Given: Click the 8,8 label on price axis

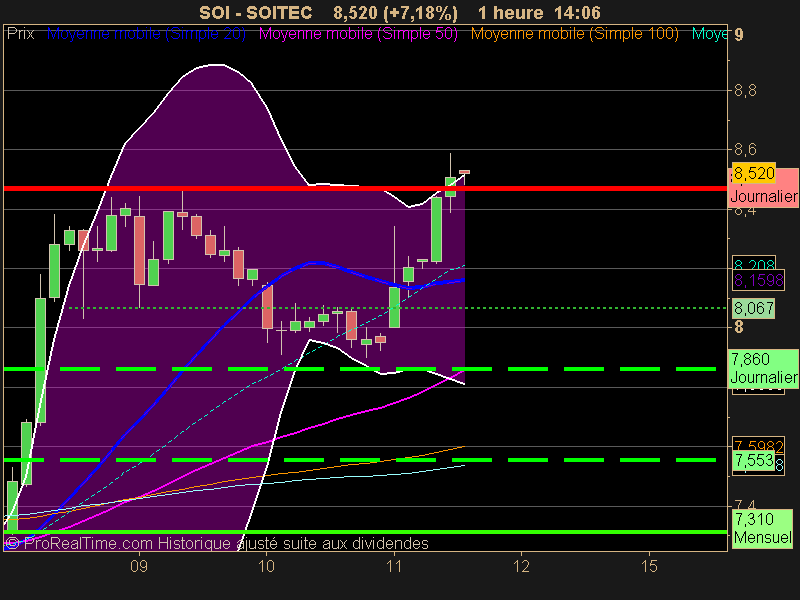Looking at the screenshot, I should click(x=745, y=91).
